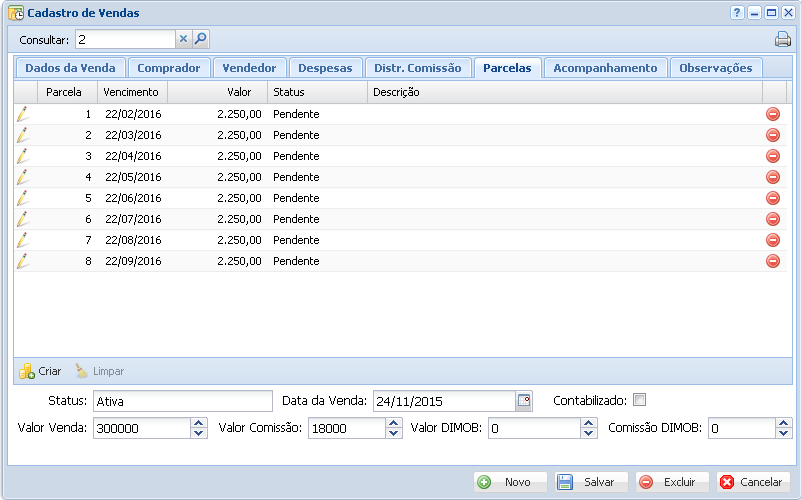Switch to the Dados da Venda tab
The image size is (801, 500).
(70, 68)
